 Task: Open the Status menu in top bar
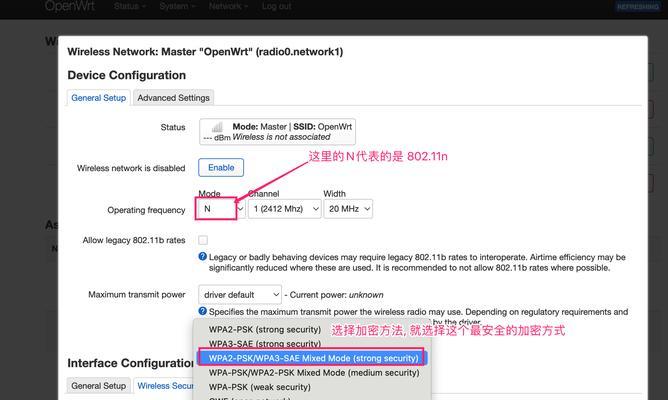pyautogui.click(x=130, y=6)
